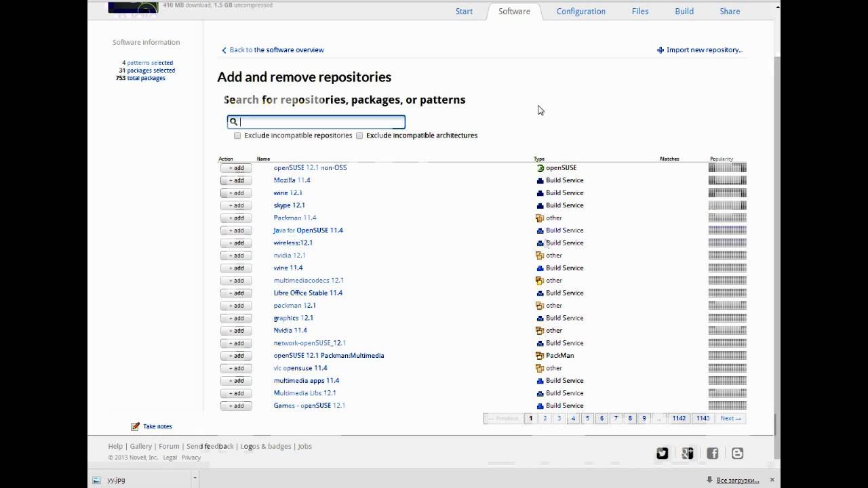The image size is (868, 488).
Task: Click the PackMan type icon on the Packman:Multimedia row
Action: coord(540,356)
